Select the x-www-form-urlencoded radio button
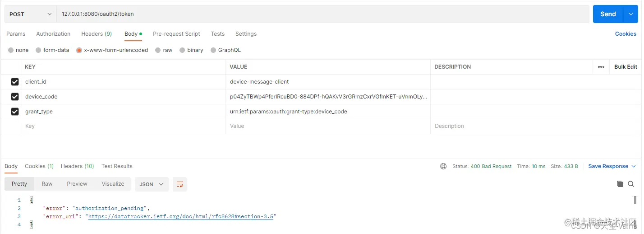Screen dimensions: 644x234 79,50
